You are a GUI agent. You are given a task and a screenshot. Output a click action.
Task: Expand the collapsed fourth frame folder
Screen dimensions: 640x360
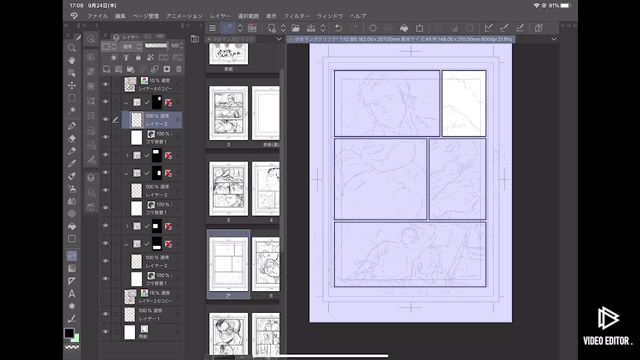[x=127, y=226]
